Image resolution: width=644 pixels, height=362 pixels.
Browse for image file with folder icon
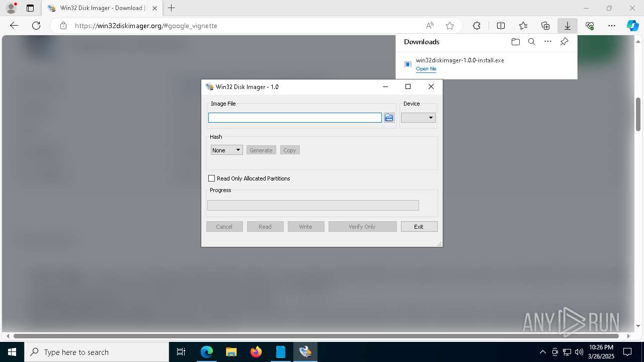389,118
